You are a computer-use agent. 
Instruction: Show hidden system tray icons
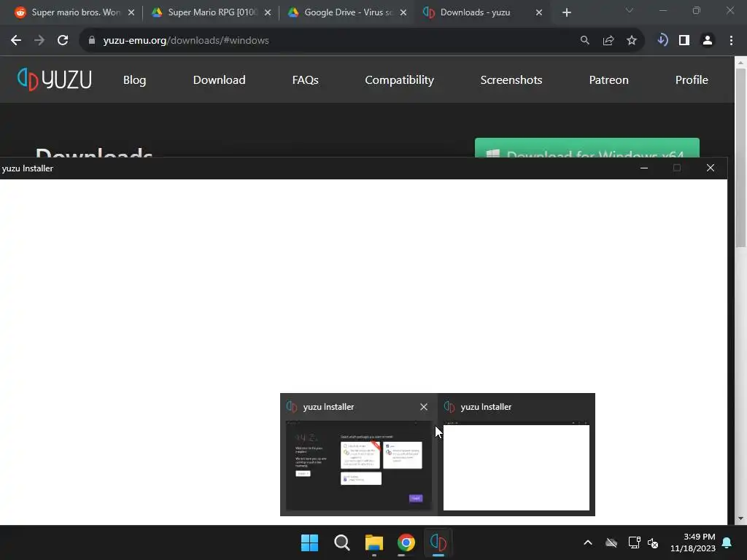tap(588, 542)
